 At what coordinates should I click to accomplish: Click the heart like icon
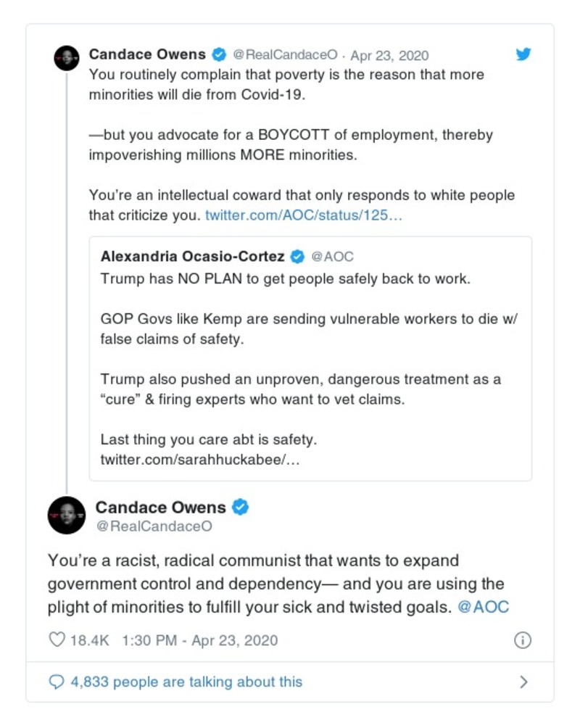(x=57, y=640)
